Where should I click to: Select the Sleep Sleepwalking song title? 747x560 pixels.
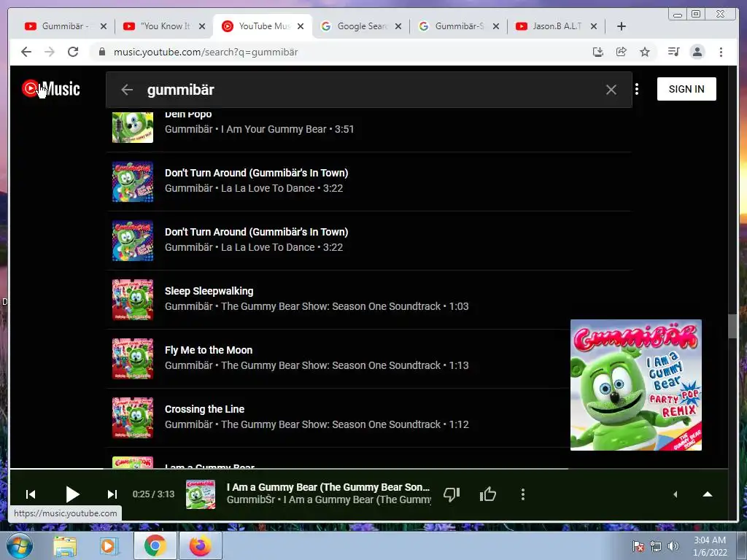click(209, 291)
